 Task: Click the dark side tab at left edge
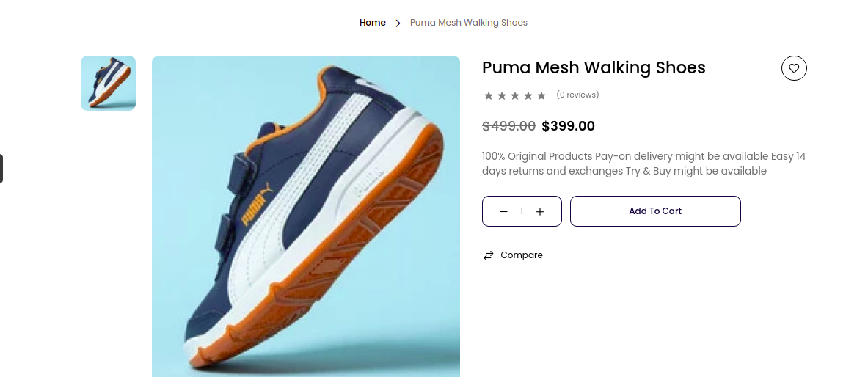point(1,169)
